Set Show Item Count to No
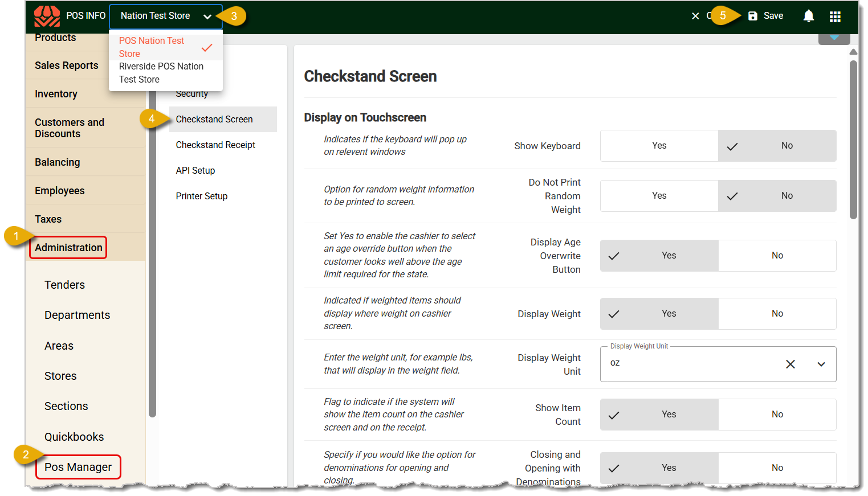Screen dimensions: 868x496 tap(777, 415)
